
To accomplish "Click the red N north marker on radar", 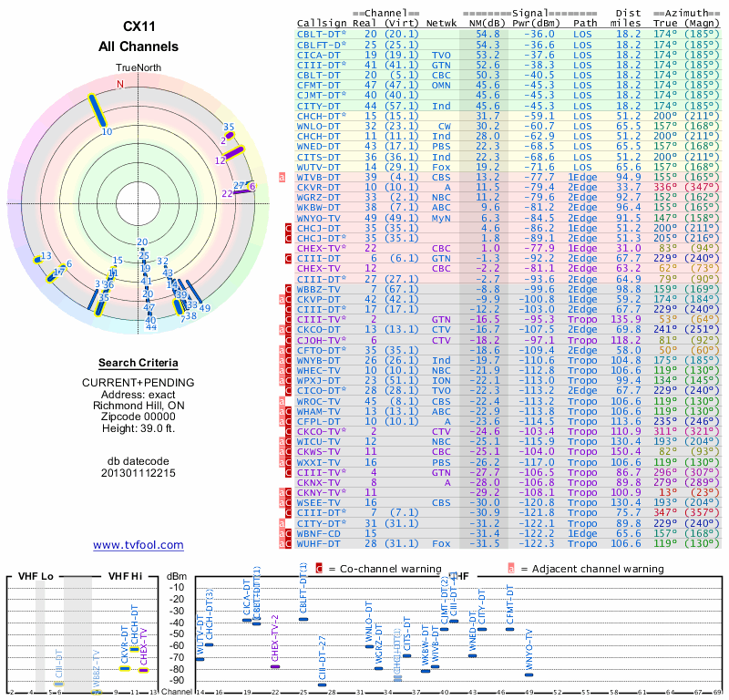I will tap(118, 84).
